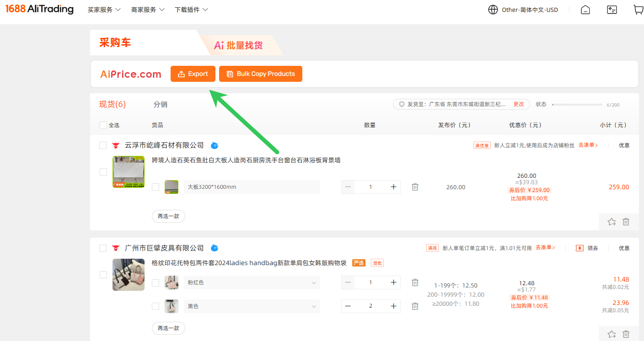Delete the 大板3200*1600mm item with trash icon

pos(415,187)
